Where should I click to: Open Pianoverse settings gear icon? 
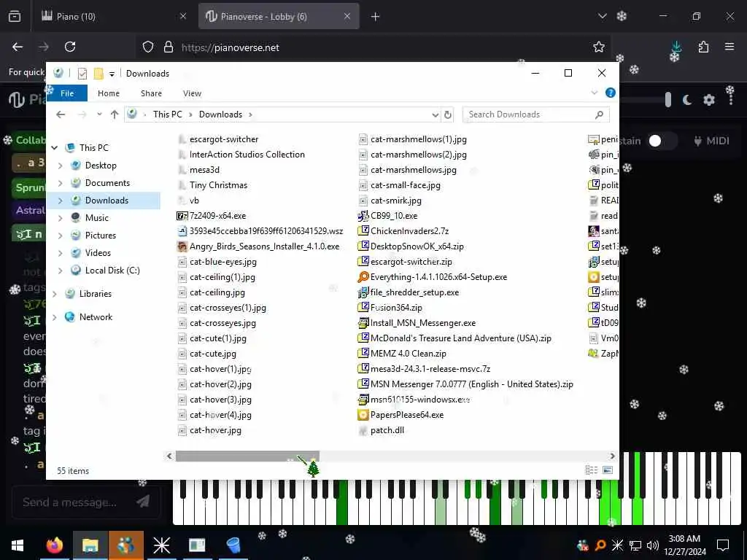[709, 100]
